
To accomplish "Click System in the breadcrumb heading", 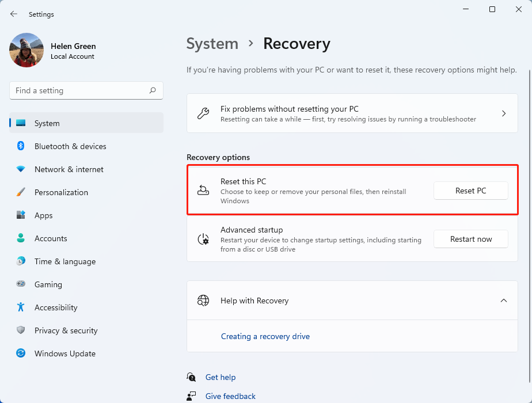I will (212, 44).
